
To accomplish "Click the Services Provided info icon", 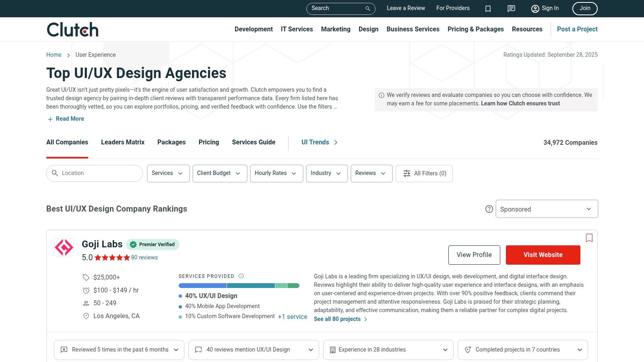I will pos(241,276).
